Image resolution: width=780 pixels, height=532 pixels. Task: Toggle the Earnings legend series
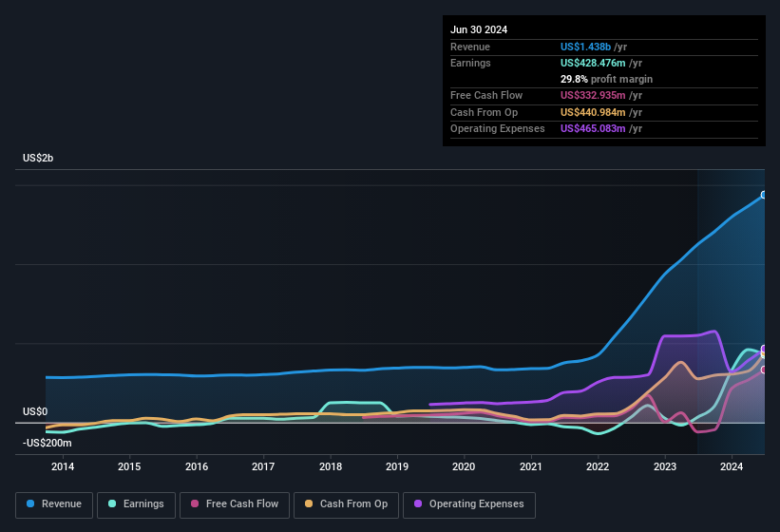136,504
